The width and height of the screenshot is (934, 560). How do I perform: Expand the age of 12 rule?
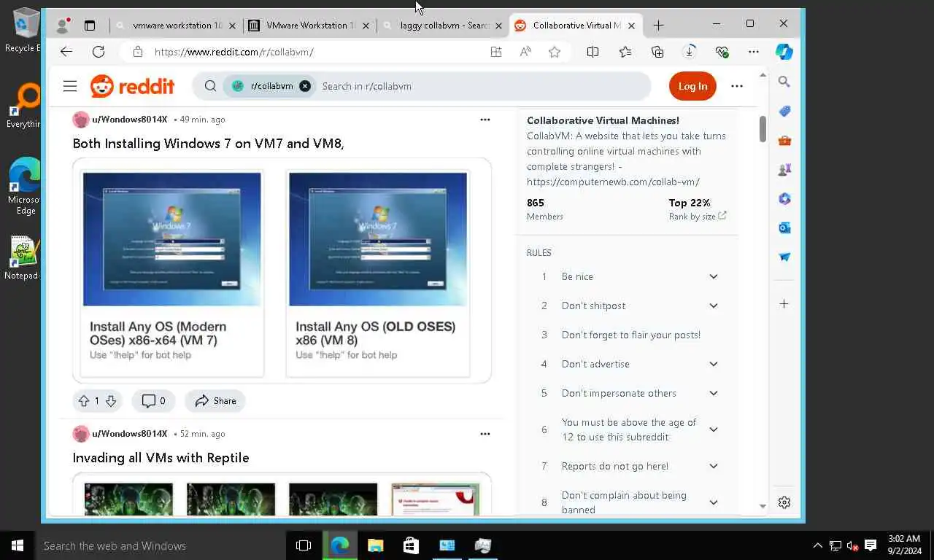(714, 429)
